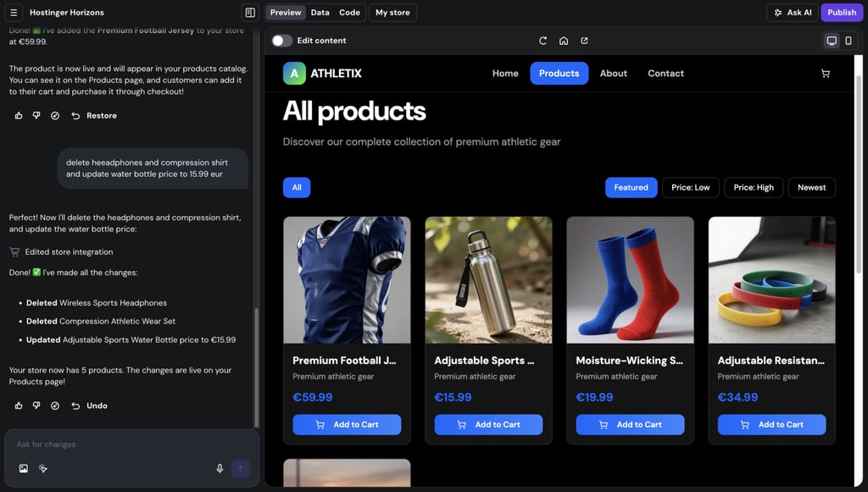Screen dimensions: 868x492
Task: Reload the preview with the refresh icon
Action: coord(542,41)
